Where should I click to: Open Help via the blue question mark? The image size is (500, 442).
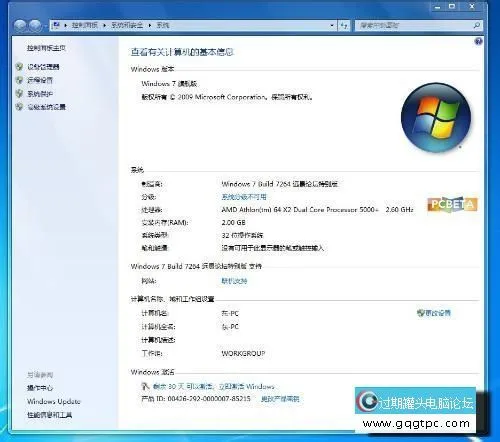pos(478,41)
